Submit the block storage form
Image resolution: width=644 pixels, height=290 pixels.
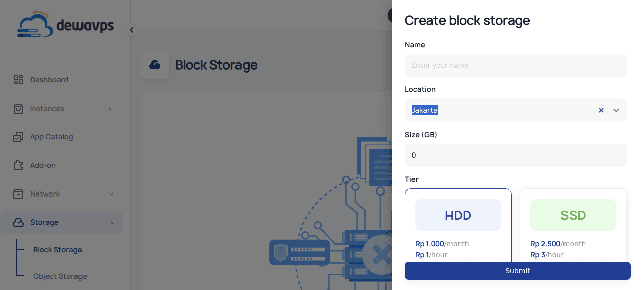click(x=517, y=271)
